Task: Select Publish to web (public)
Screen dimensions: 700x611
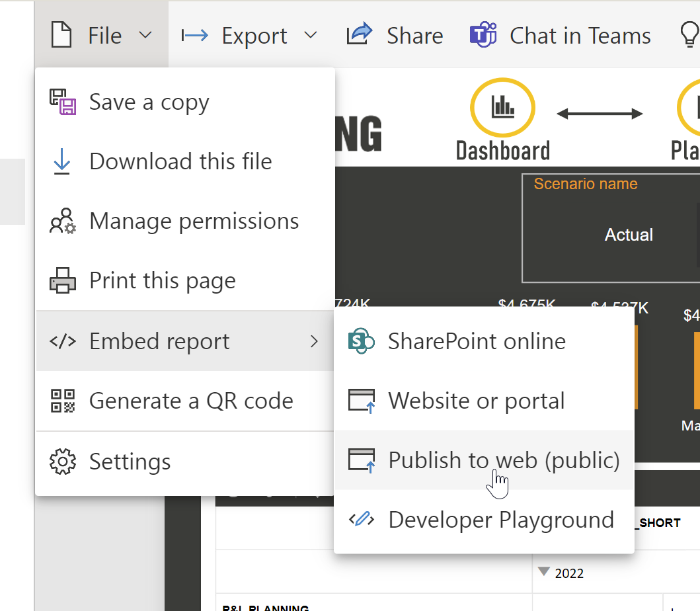Action: (504, 460)
